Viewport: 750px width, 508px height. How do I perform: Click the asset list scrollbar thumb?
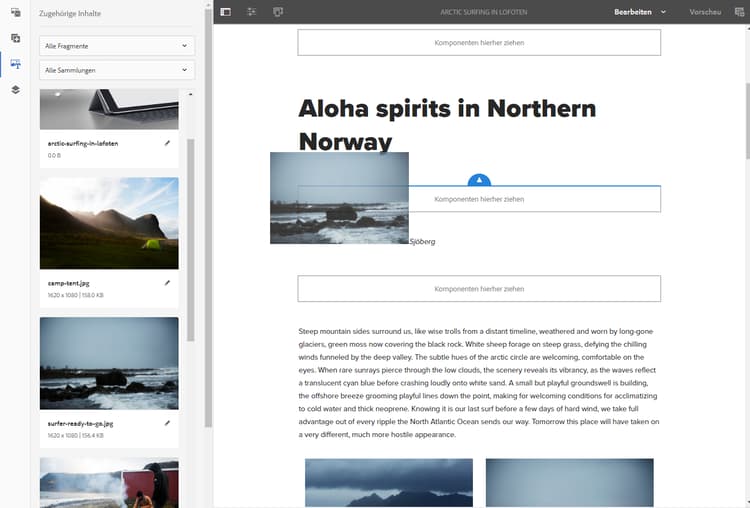190,240
